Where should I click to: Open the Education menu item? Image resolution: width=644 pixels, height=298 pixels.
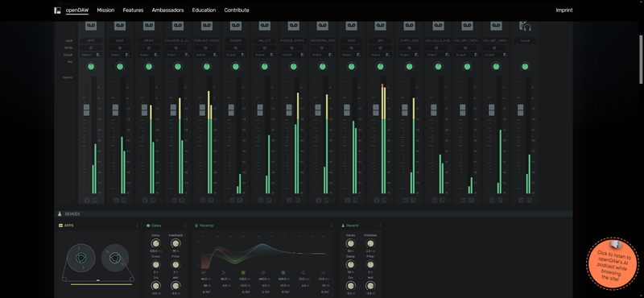[x=204, y=10]
